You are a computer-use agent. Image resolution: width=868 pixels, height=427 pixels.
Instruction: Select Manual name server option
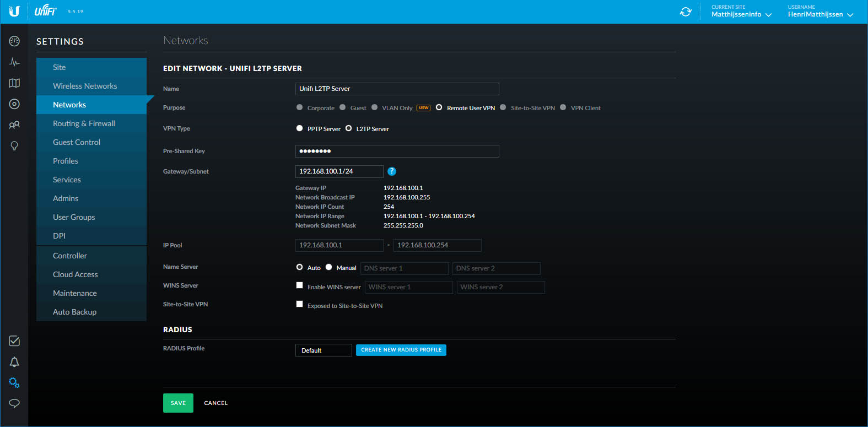click(x=329, y=267)
